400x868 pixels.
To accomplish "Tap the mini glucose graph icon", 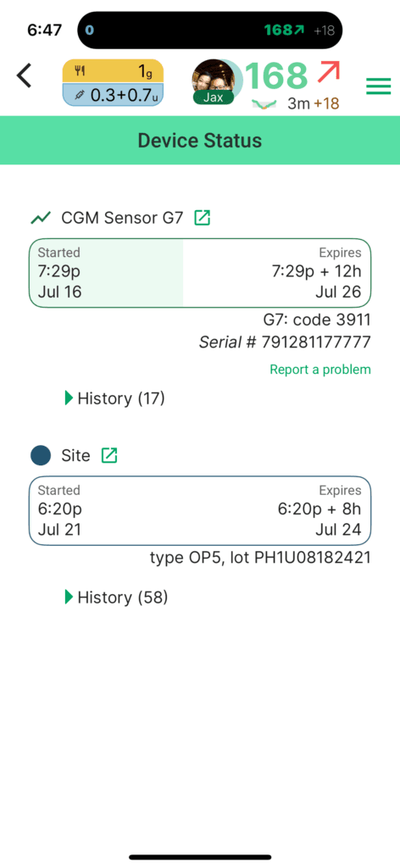I will pos(264,103).
